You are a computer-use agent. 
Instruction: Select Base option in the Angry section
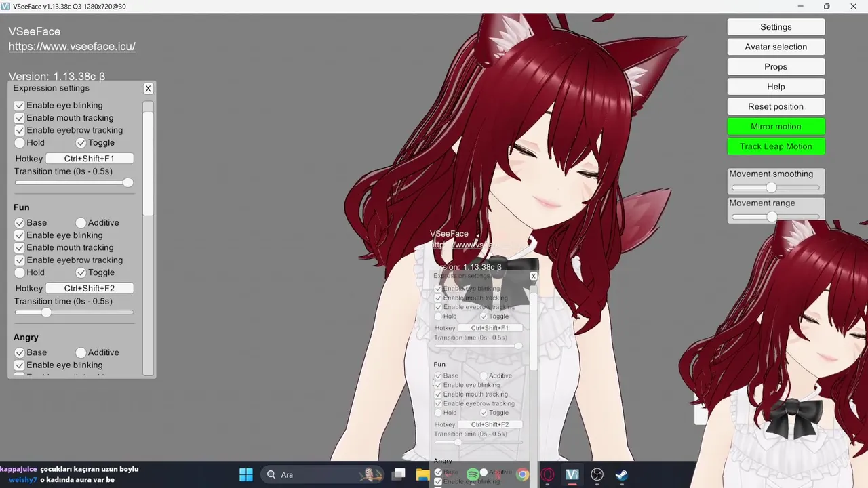pyautogui.click(x=20, y=352)
